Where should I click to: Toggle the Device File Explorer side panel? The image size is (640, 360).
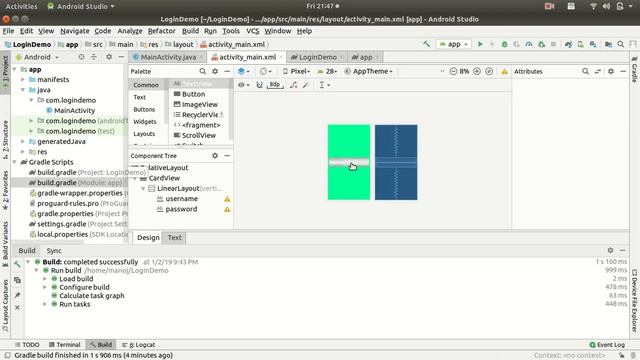pos(634,300)
